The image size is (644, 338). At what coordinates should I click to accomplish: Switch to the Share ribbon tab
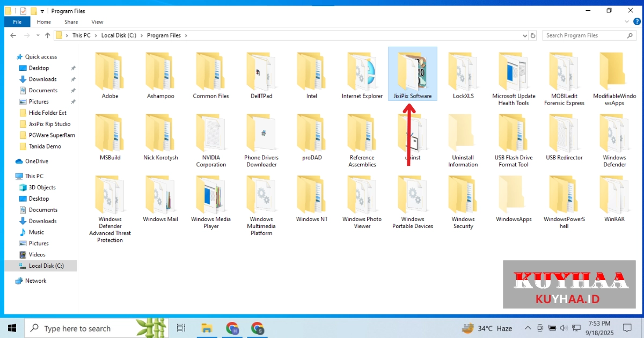[x=71, y=22]
